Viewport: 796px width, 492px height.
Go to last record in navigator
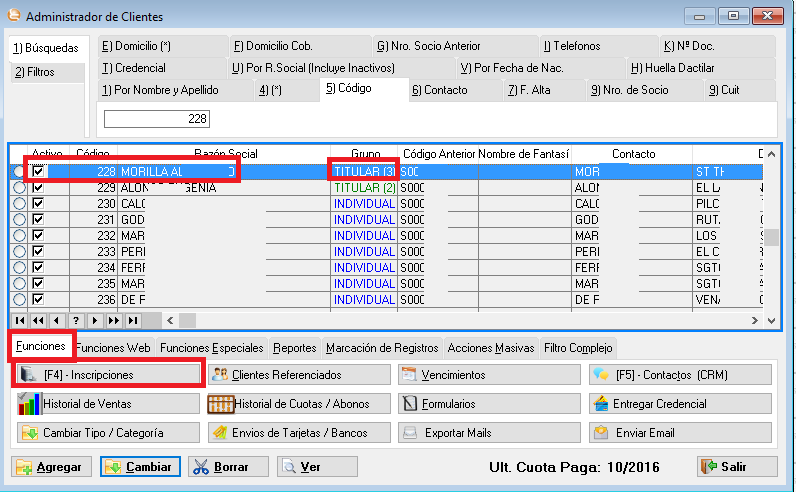coord(132,321)
